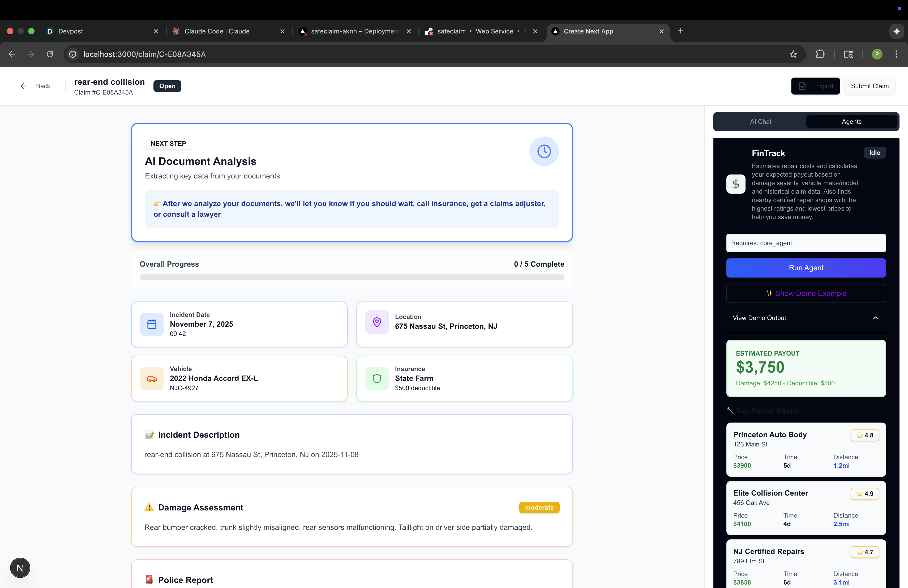The height and width of the screenshot is (588, 908).
Task: Click the green shield Insurance icon
Action: tap(376, 378)
